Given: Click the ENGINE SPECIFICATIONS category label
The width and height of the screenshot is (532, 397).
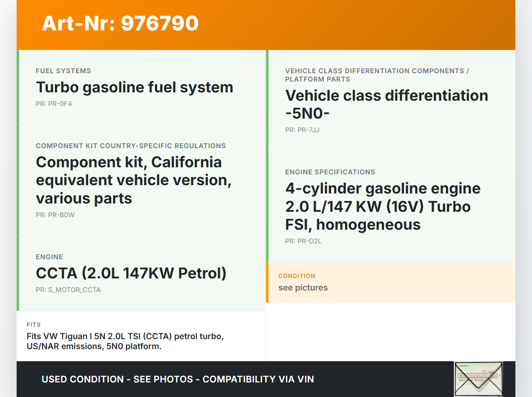Looking at the screenshot, I should coord(330,172).
